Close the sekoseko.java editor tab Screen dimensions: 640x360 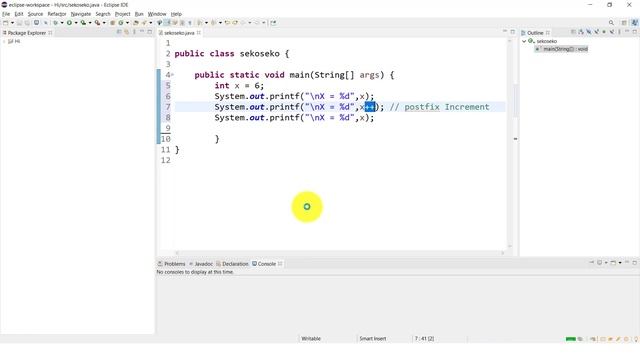[199, 33]
